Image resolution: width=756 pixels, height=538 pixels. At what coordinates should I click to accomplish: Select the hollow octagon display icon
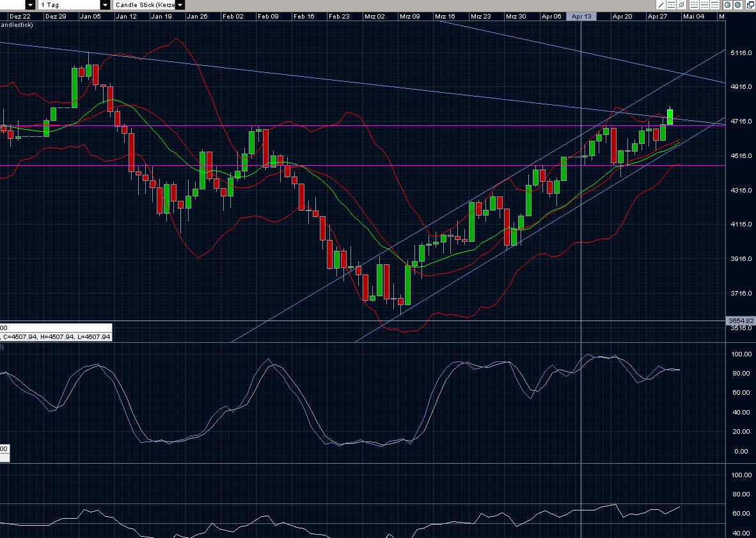point(727,5)
